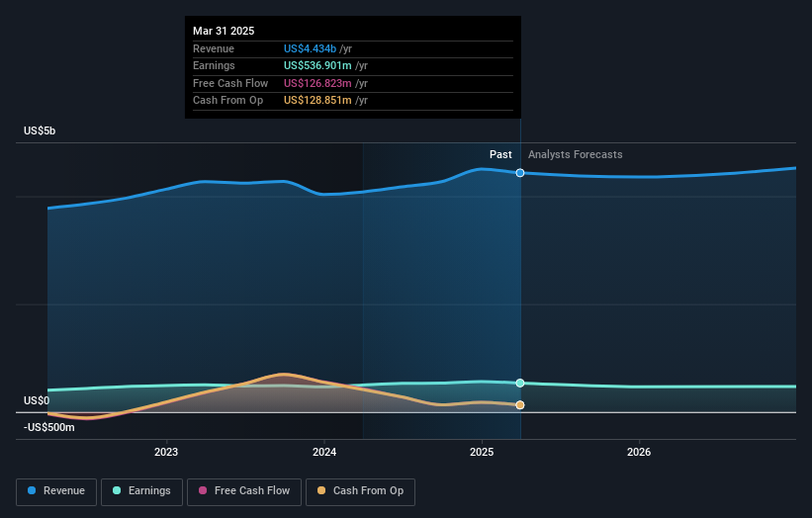Click the 2024 x-axis label
The width and height of the screenshot is (812, 518).
click(x=324, y=452)
